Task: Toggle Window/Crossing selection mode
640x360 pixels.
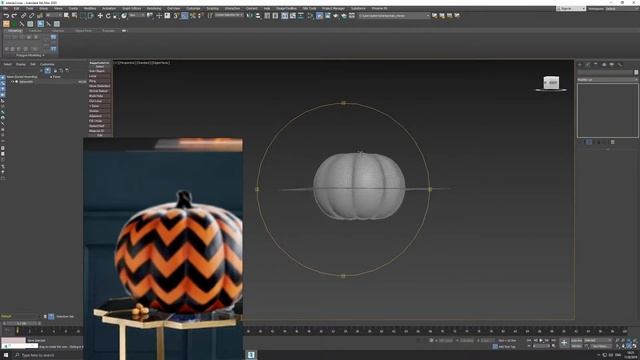Action: pyautogui.click(x=91, y=16)
